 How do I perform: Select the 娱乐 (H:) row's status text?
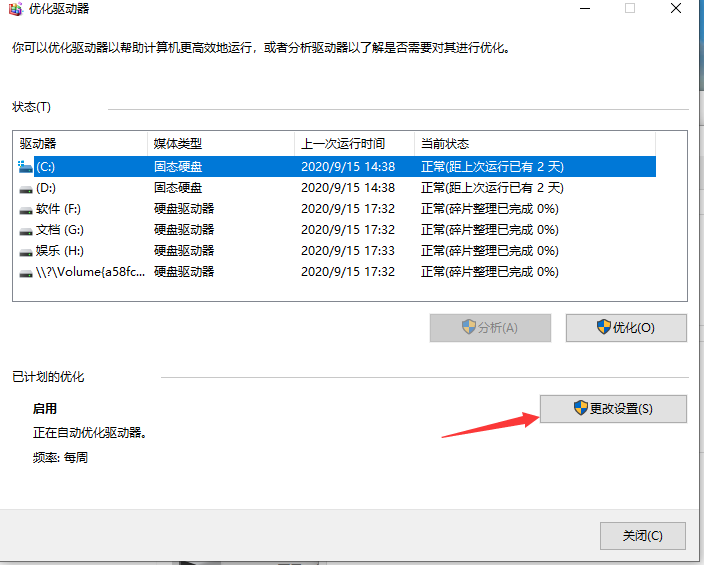pyautogui.click(x=489, y=251)
